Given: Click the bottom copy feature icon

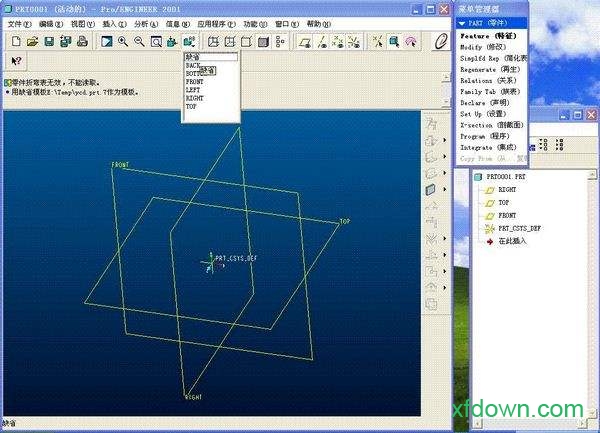Looking at the screenshot, I should coord(431,304).
